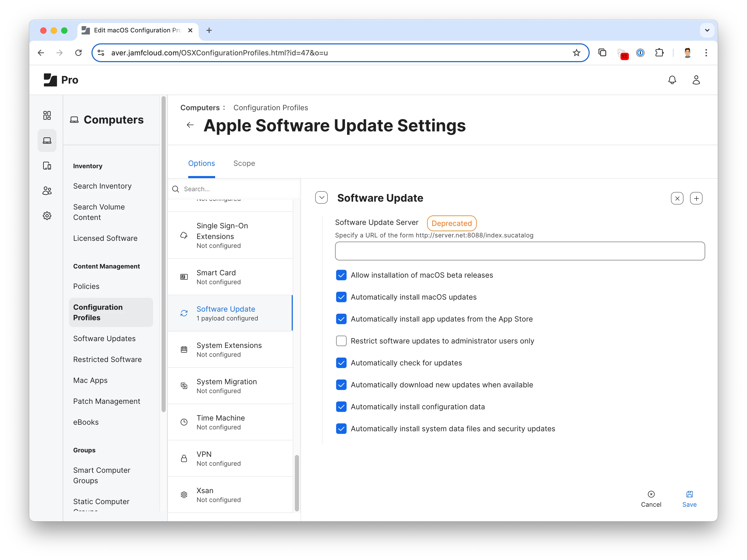Image resolution: width=747 pixels, height=560 pixels.
Task: Select the Xsan payload
Action: click(x=230, y=494)
